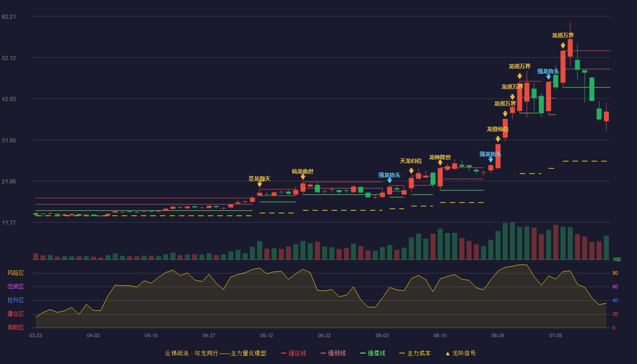Click the purple 60 indicator axis label
The height and width of the screenshot is (364, 637).
pos(615,287)
